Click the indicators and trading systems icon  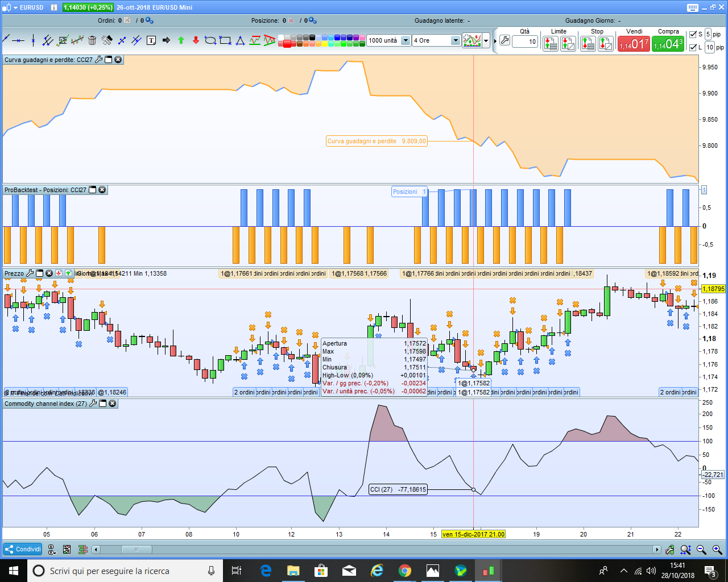pyautogui.click(x=472, y=40)
